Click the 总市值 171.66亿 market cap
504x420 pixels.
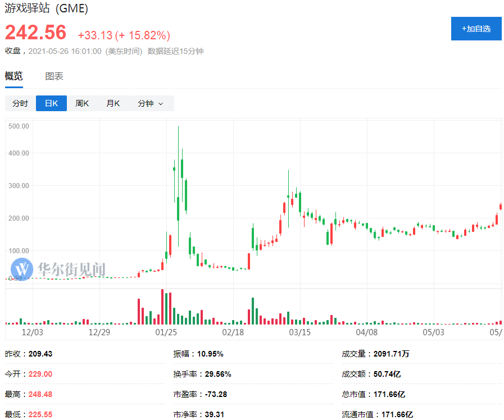389,394
